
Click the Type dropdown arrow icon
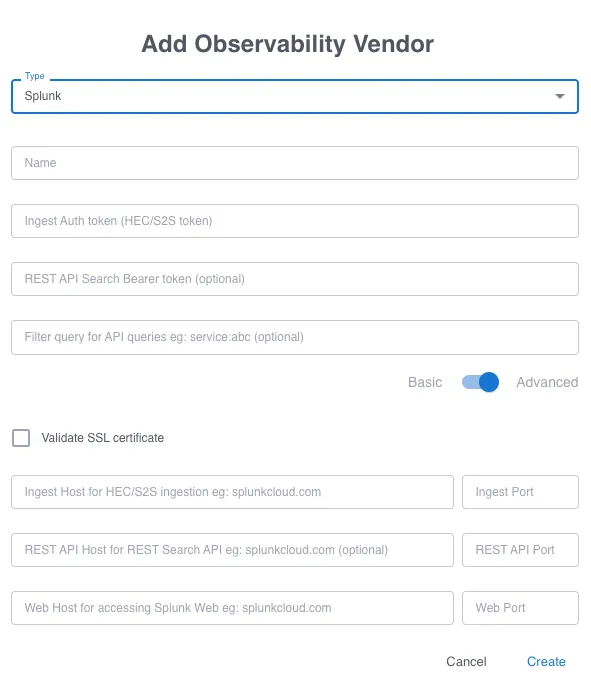tap(559, 96)
